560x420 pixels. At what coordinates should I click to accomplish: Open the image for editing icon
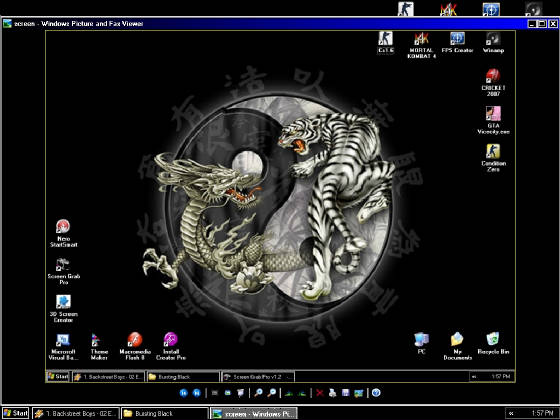coord(359,393)
